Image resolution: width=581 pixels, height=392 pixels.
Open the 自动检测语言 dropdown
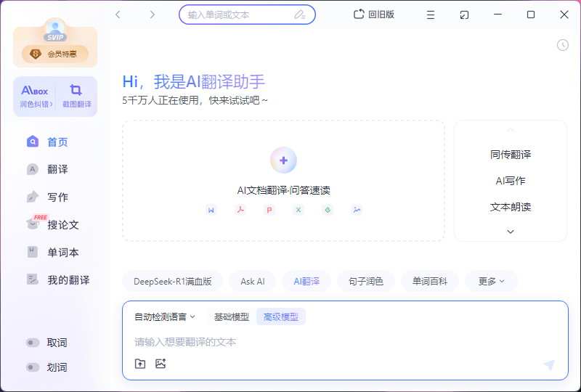(165, 317)
